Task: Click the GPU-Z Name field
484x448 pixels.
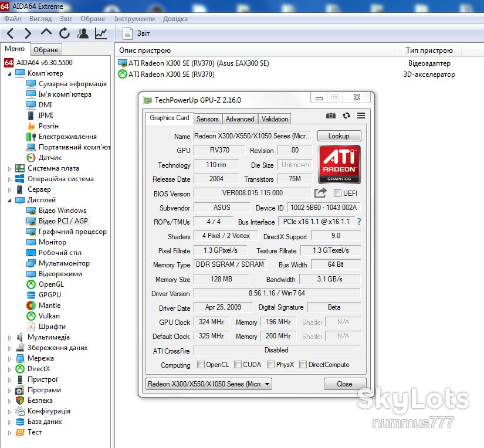Action: click(x=252, y=136)
